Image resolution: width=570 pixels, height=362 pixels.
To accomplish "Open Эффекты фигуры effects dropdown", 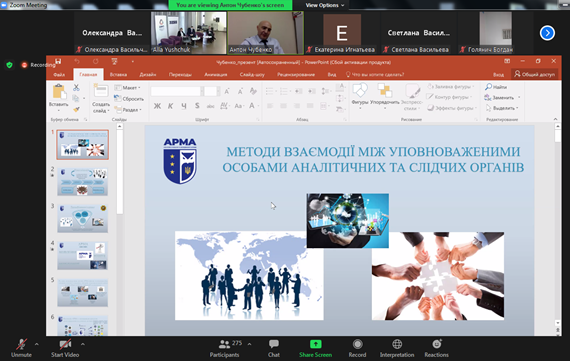I will (451, 108).
